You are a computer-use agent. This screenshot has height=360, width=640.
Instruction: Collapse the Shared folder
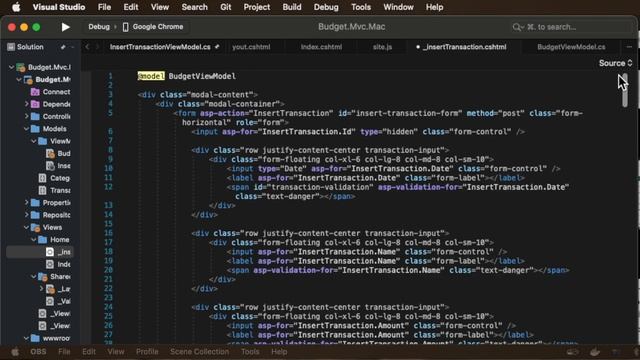[34, 276]
